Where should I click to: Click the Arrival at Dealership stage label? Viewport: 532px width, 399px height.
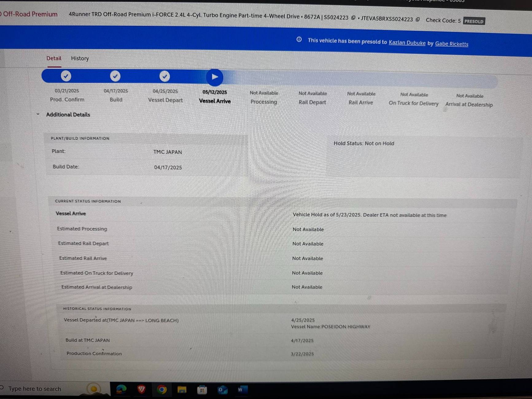469,104
